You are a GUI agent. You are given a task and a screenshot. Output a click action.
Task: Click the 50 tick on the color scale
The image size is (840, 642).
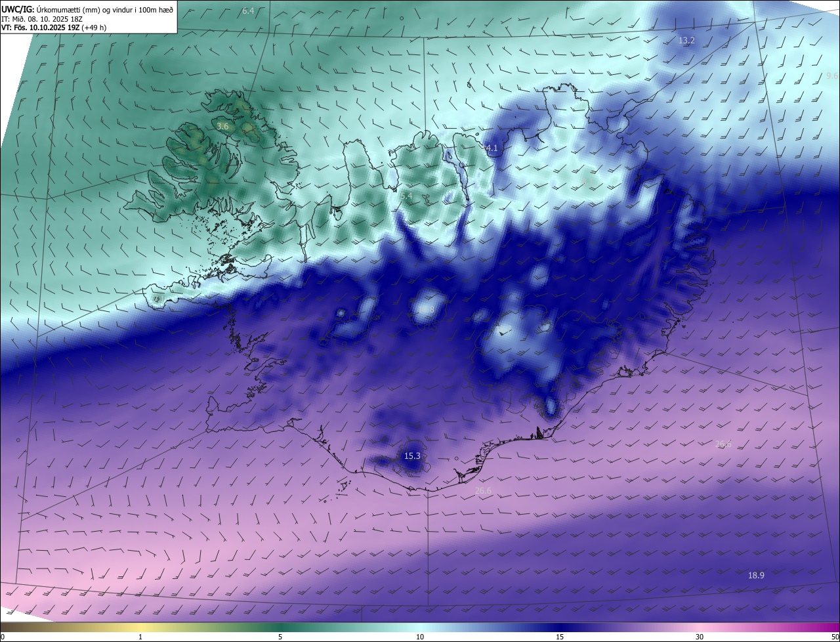835,637
